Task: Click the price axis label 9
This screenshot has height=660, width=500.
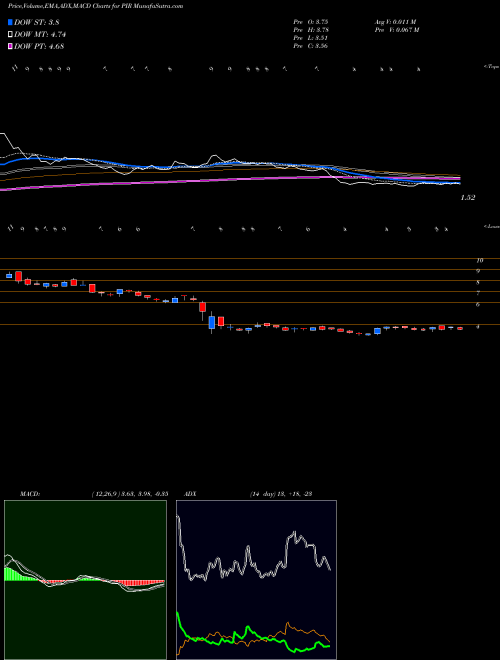Action: (478, 271)
